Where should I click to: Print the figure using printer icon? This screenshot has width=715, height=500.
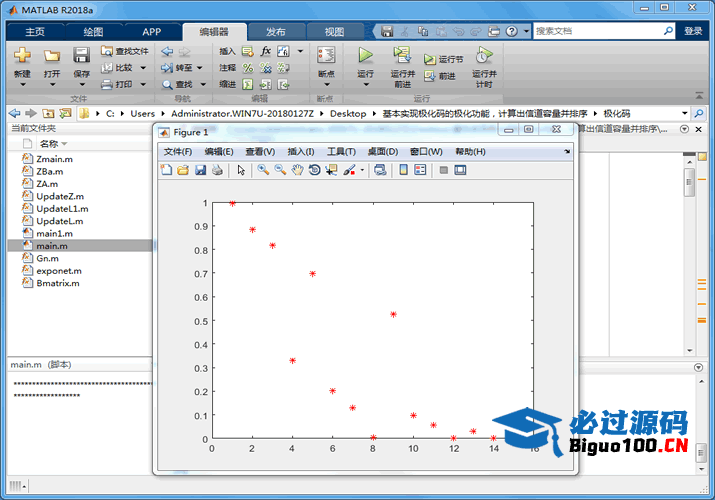tap(218, 170)
